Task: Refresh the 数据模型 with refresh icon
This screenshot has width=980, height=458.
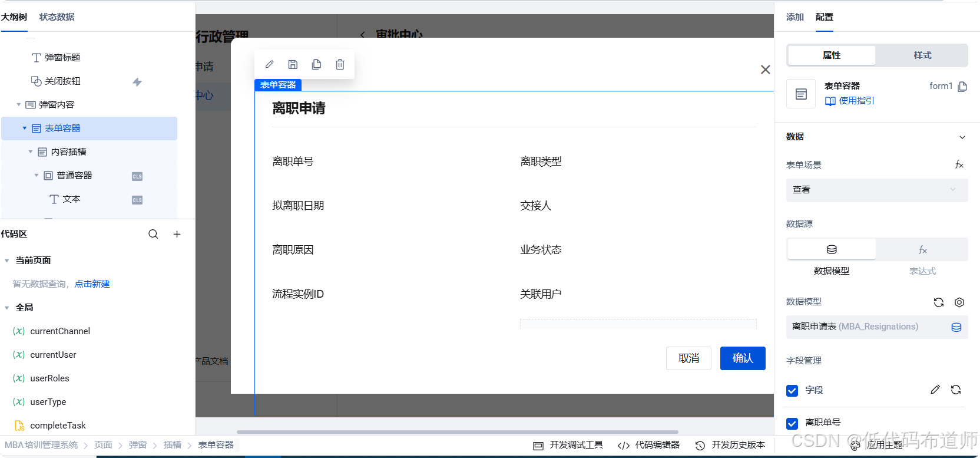Action: pos(939,302)
